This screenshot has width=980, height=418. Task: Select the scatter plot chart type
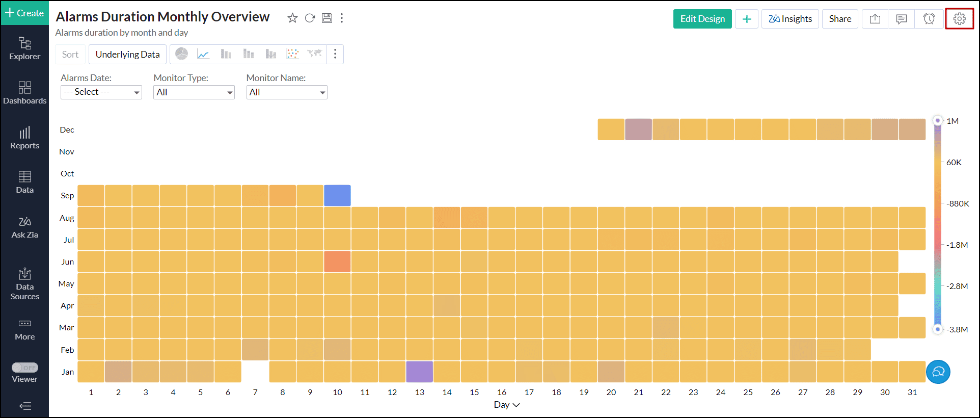292,54
